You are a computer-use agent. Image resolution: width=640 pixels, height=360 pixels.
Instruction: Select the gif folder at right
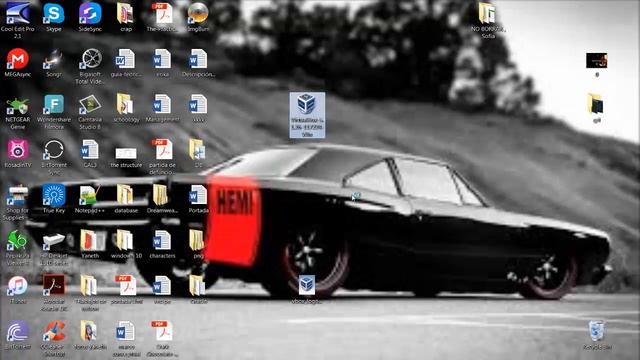597,108
